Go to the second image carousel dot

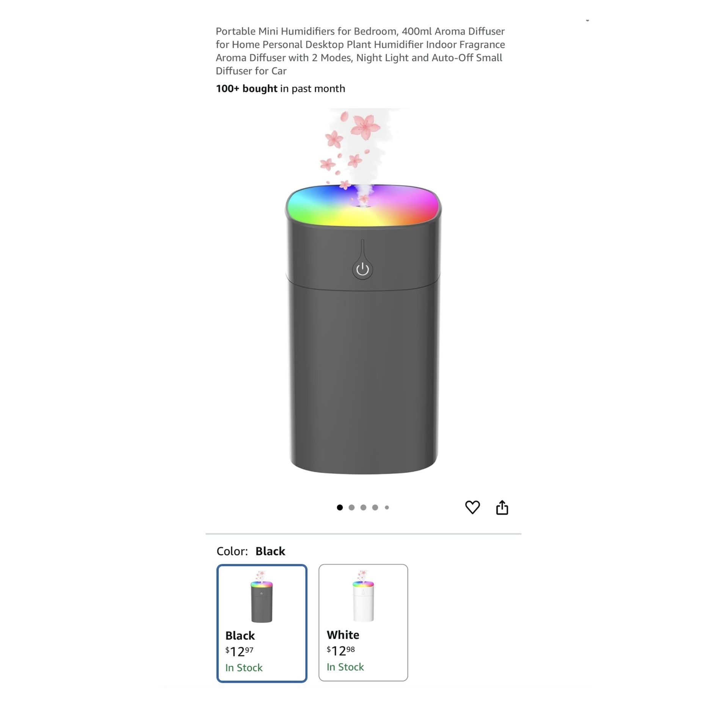351,508
